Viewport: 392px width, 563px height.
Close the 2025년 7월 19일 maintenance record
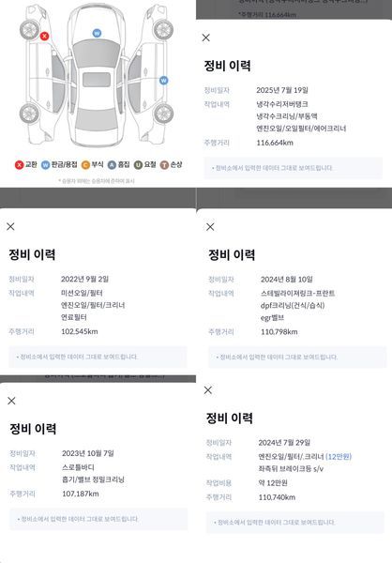[206, 38]
